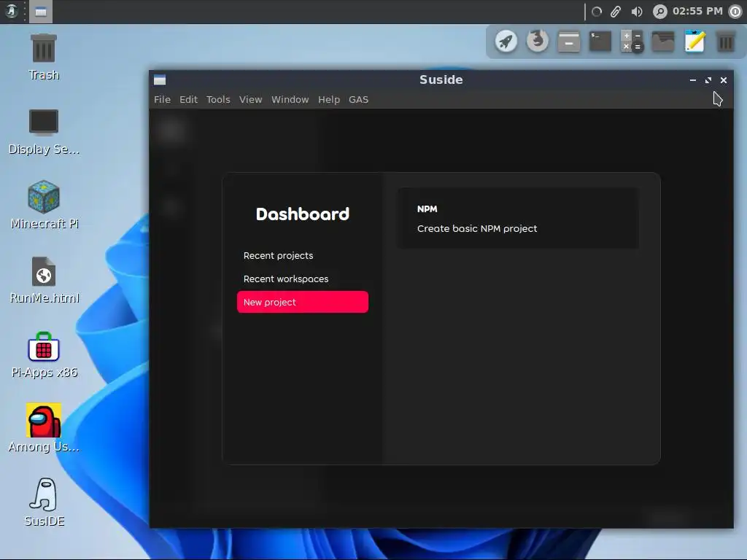Launch Minecraft Pi from desktop

(44, 205)
